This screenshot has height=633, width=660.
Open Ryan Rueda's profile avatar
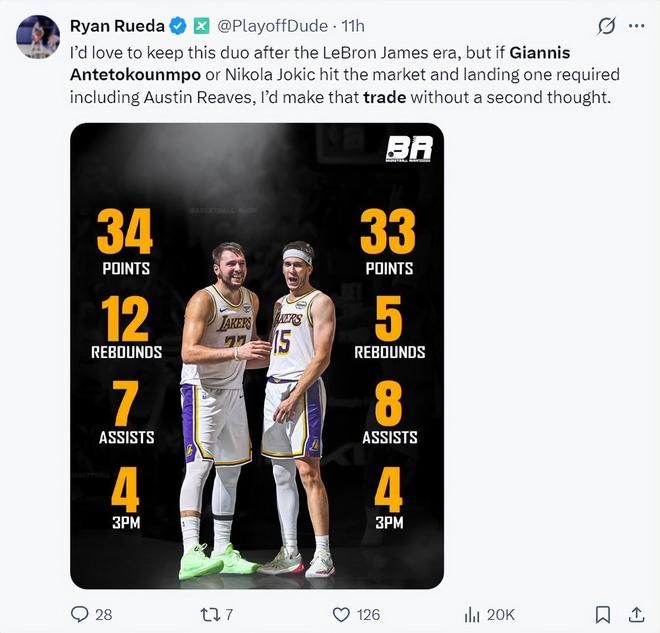coord(38,37)
